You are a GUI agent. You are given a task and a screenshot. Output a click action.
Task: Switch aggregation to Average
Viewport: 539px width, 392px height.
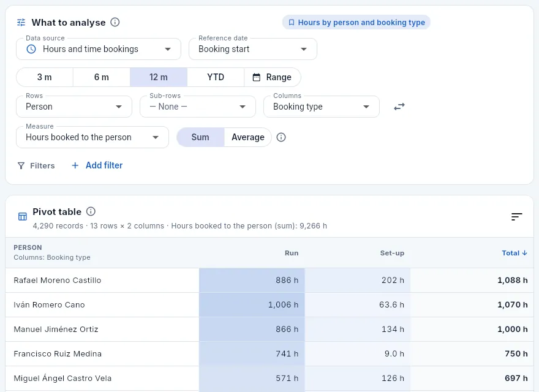[x=248, y=137]
